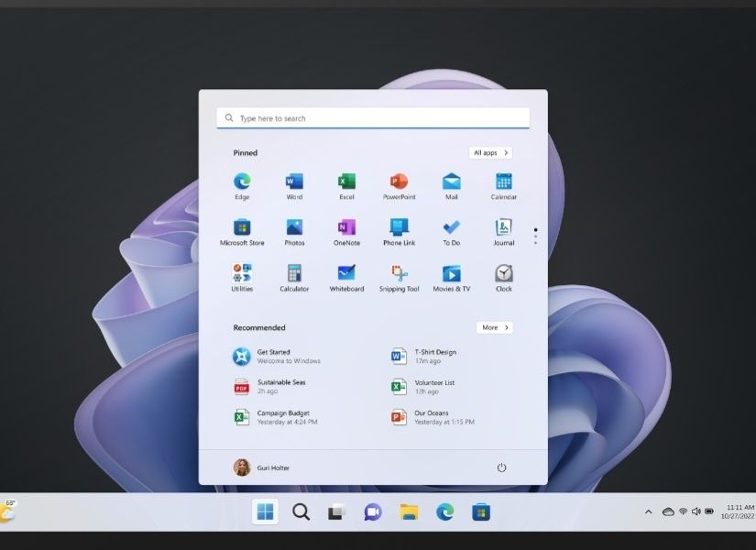Open Sustainable Seas PDF
This screenshot has width=756, height=550.
(270, 387)
